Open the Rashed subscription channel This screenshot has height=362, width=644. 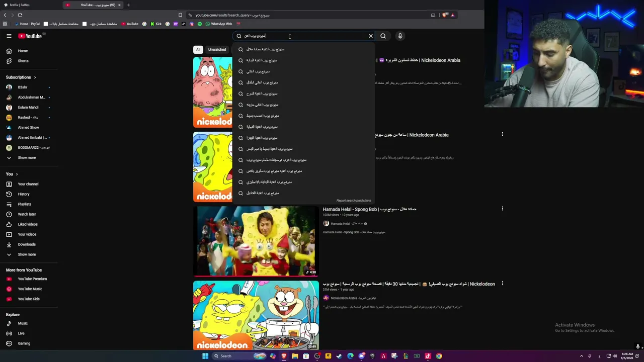pyautogui.click(x=28, y=118)
